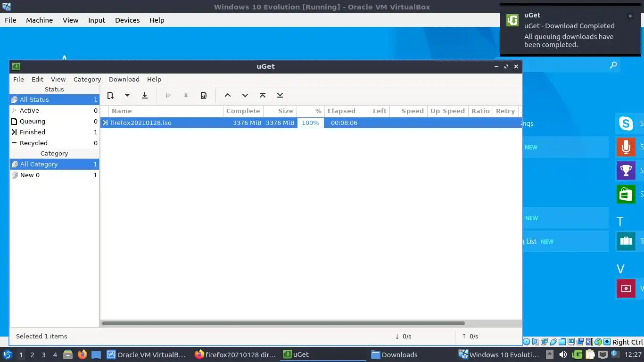Sort by the Complete column header
The height and width of the screenshot is (362, 644).
point(243,111)
